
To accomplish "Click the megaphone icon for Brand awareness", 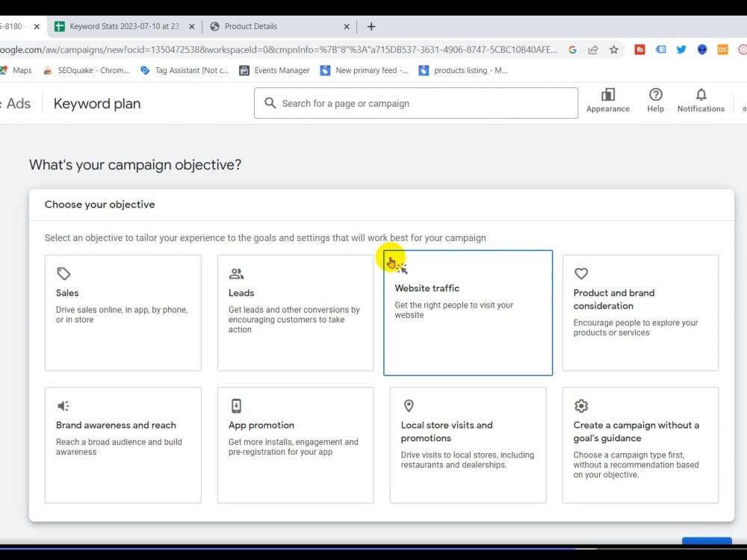I will click(63, 405).
